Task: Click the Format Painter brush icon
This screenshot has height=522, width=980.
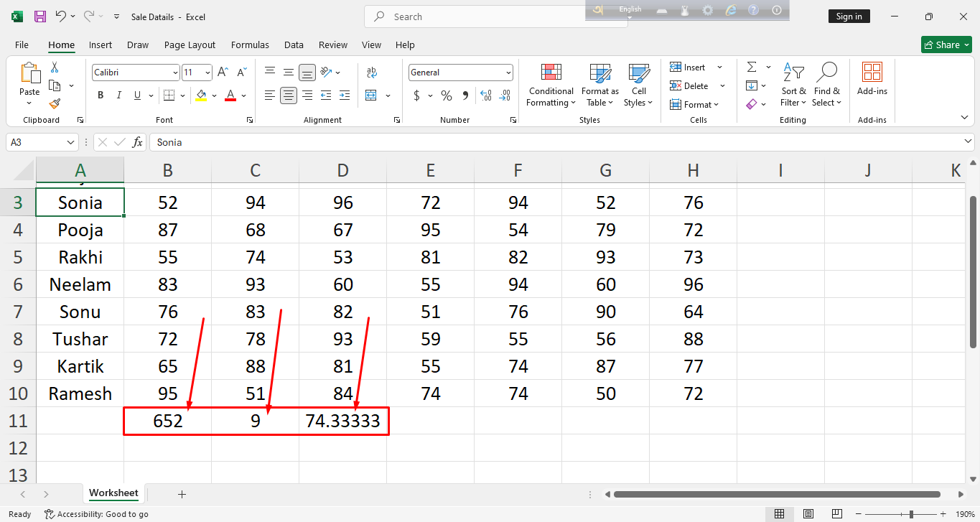Action: [55, 103]
